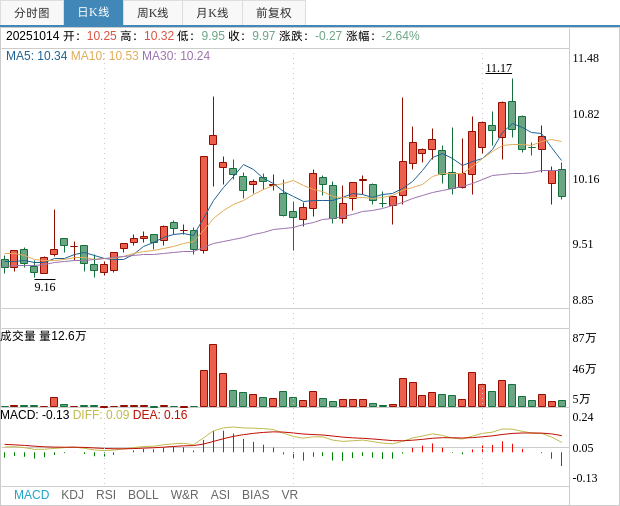Click the 成交量 量12.6万 label

43,336
